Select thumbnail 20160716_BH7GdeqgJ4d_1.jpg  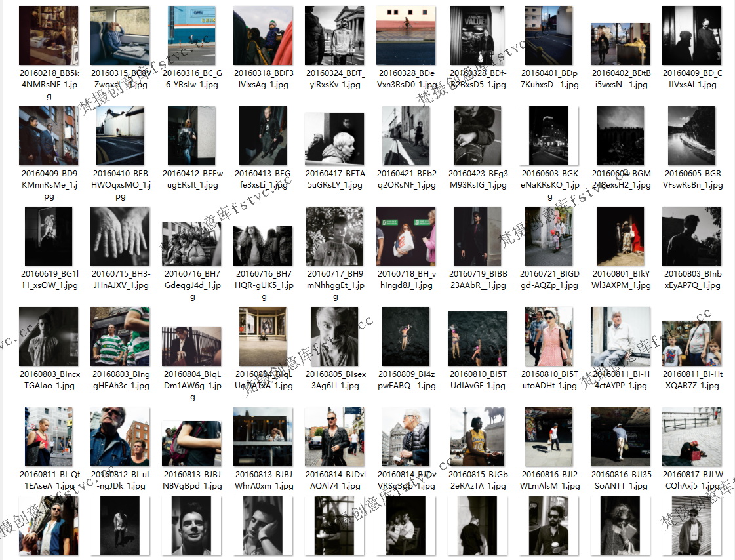pyautogui.click(x=192, y=244)
